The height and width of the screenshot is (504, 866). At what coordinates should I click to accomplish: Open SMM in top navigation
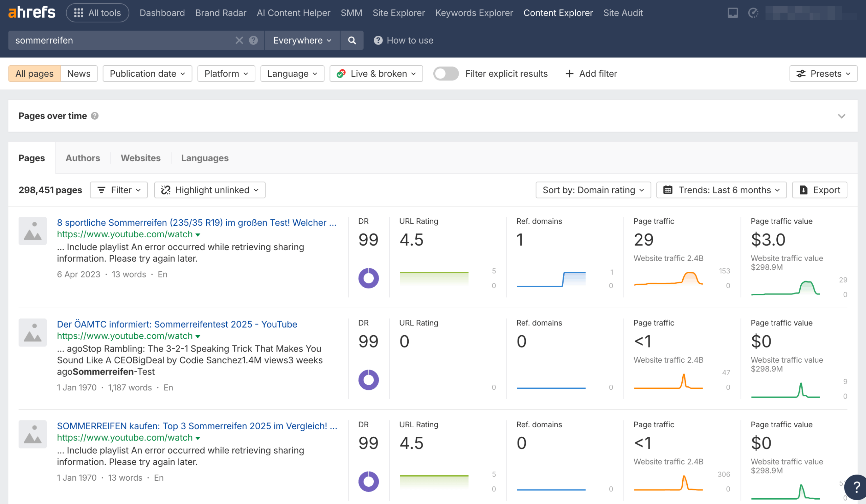[351, 13]
